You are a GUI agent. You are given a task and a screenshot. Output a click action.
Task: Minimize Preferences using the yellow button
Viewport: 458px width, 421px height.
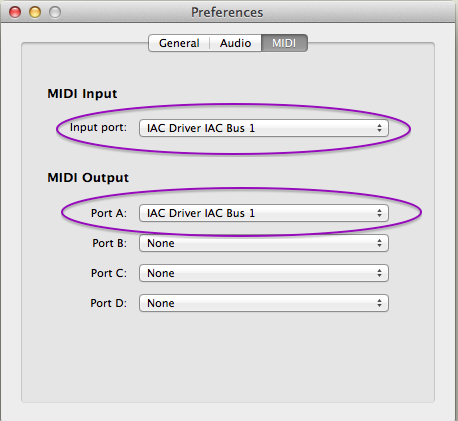coord(35,12)
